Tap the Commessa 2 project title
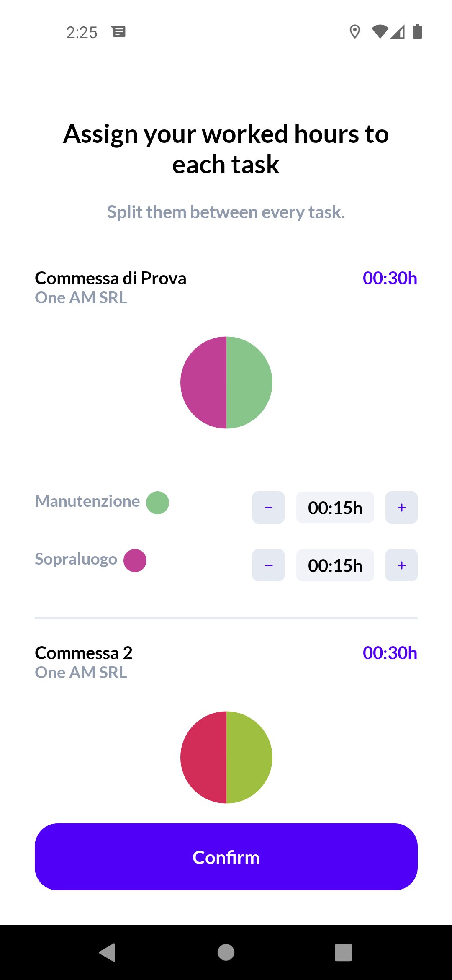 click(84, 653)
